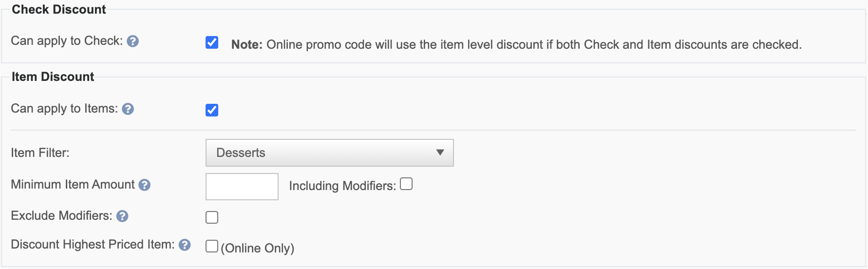Show help for Exclude Modifiers

point(122,216)
